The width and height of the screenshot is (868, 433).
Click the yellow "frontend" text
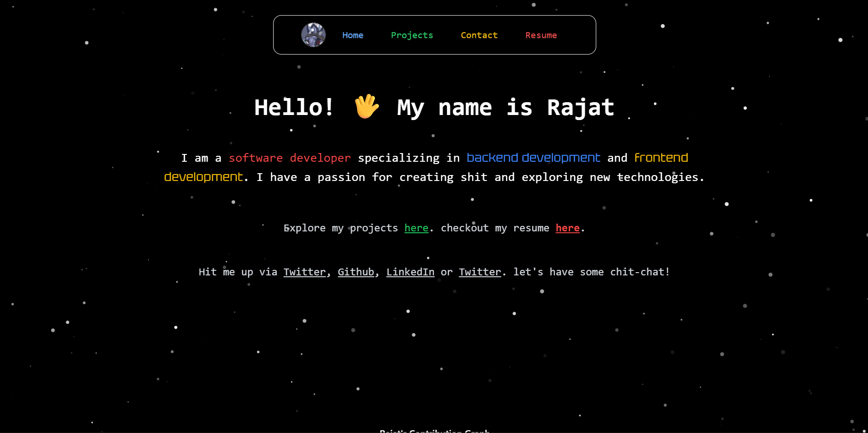[661, 158]
